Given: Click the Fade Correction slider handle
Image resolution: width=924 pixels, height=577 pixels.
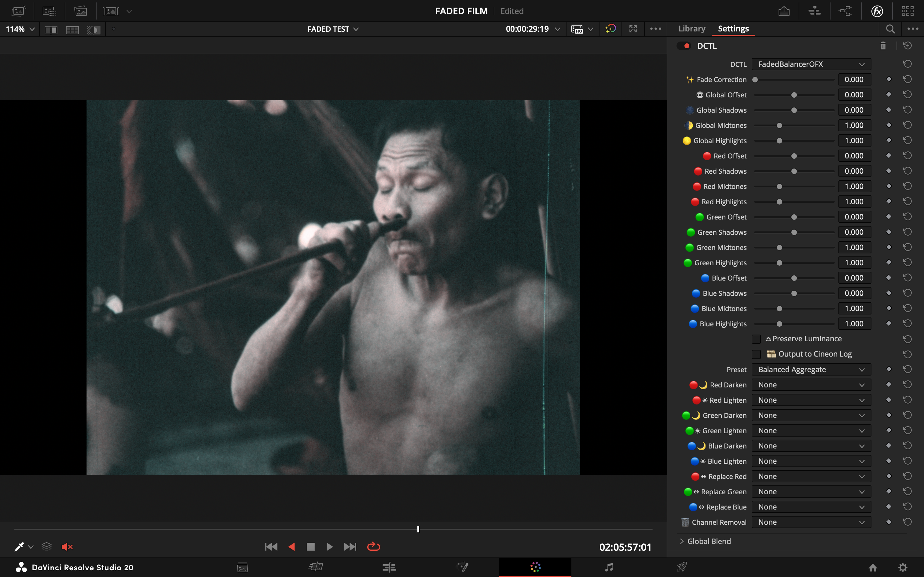Looking at the screenshot, I should [755, 80].
